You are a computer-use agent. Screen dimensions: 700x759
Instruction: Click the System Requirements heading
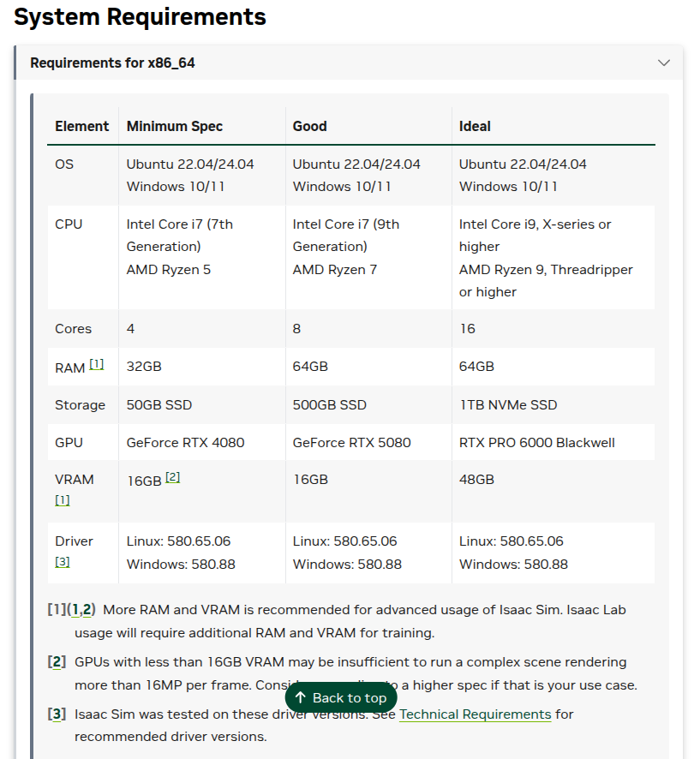(x=140, y=17)
